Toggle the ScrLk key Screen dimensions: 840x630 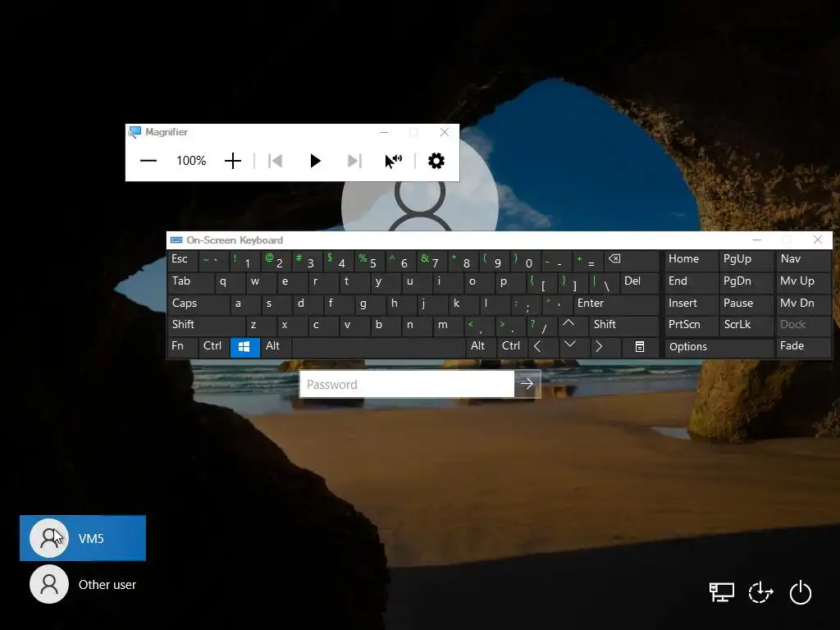(x=745, y=325)
